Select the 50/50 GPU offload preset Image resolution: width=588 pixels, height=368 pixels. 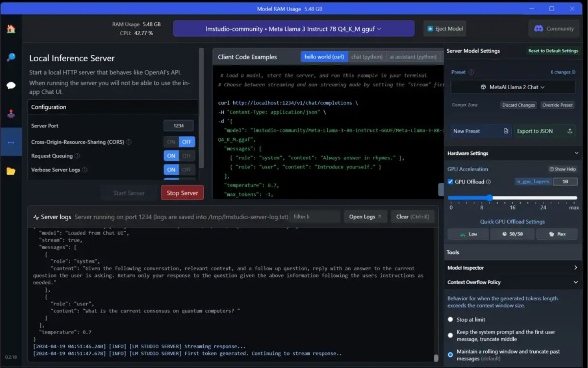click(x=513, y=234)
